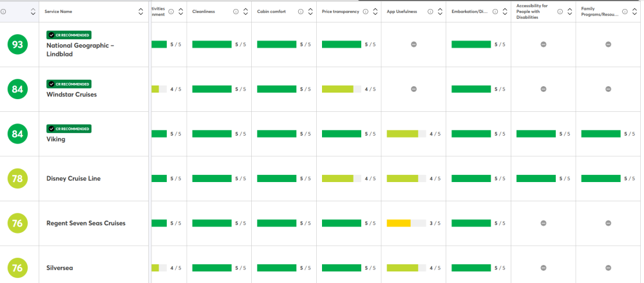Click Silversea 76 score circle
The height and width of the screenshot is (283, 644).
[17, 268]
